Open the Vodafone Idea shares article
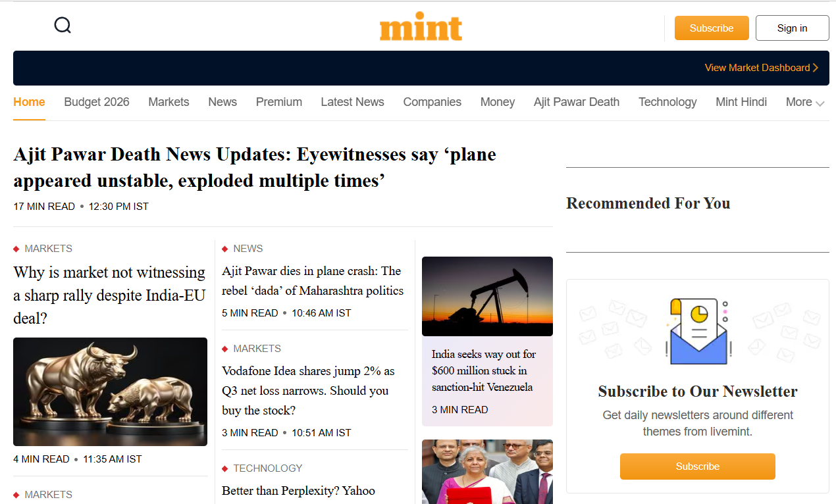Screen dimensions: 836x504 308,390
